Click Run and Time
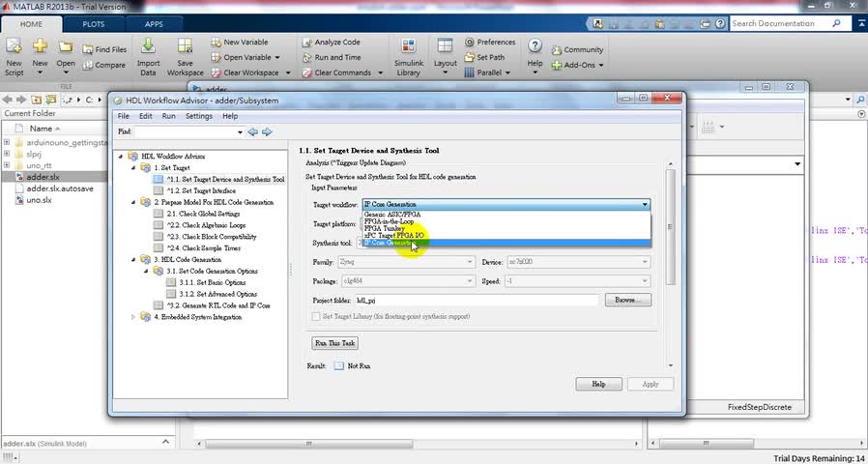 pyautogui.click(x=331, y=57)
